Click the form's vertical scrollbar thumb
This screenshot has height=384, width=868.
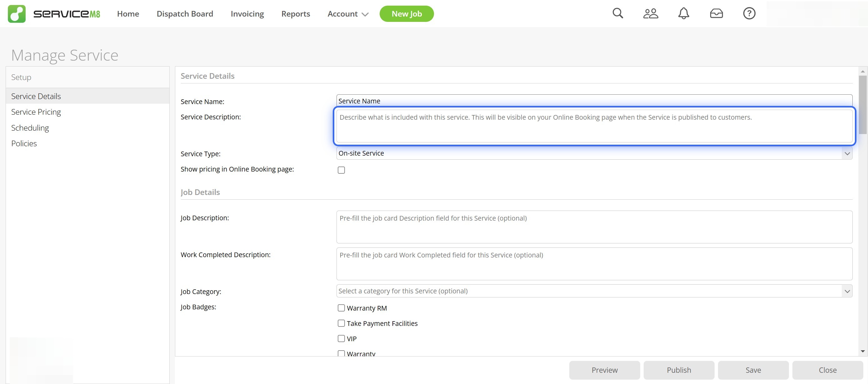tap(863, 104)
